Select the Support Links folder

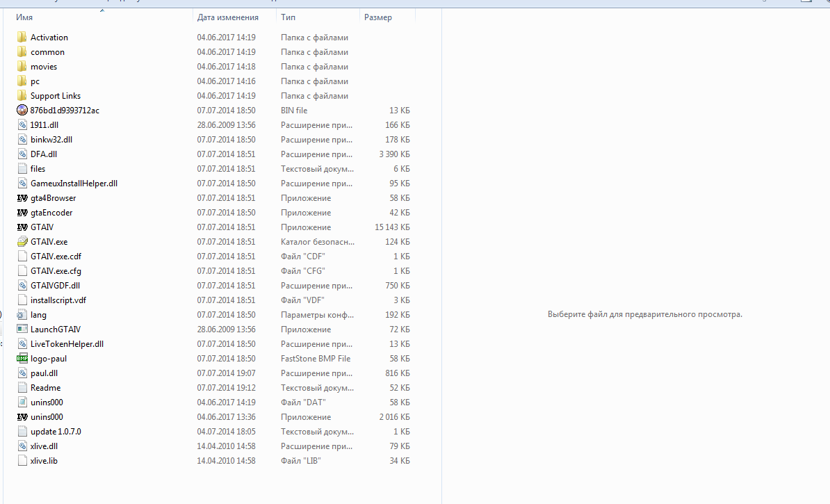[x=55, y=96]
